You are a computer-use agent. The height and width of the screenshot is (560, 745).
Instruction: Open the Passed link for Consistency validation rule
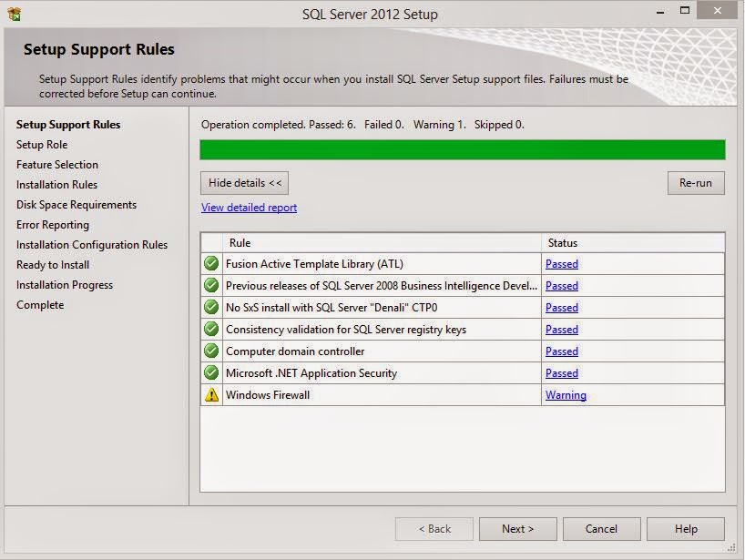[561, 329]
